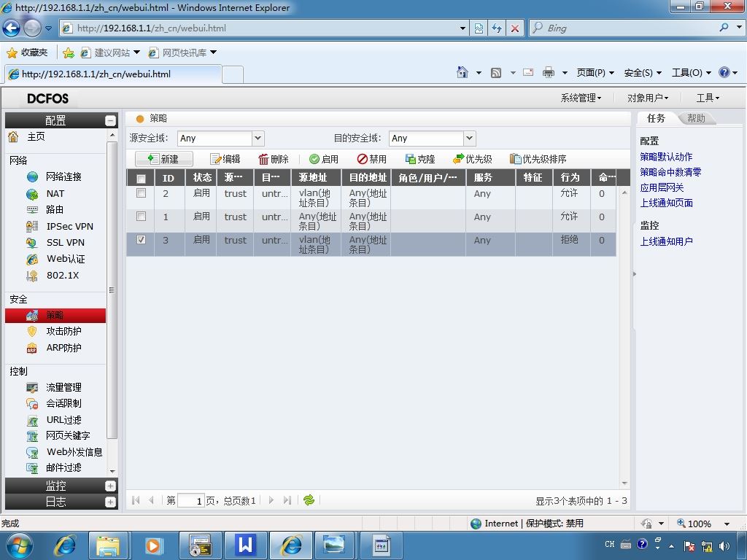Open the 工具 menu in DCFOS header
Screen dimensions: 747x560
pyautogui.click(x=708, y=98)
